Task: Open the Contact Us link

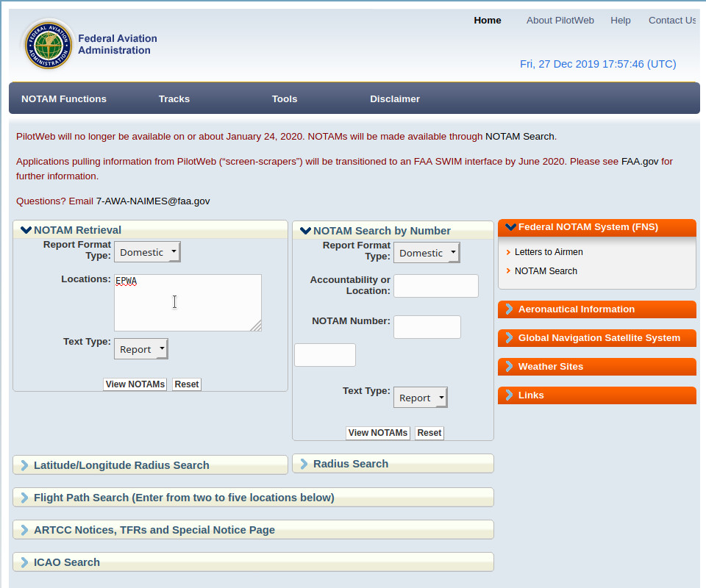Action: (x=672, y=21)
